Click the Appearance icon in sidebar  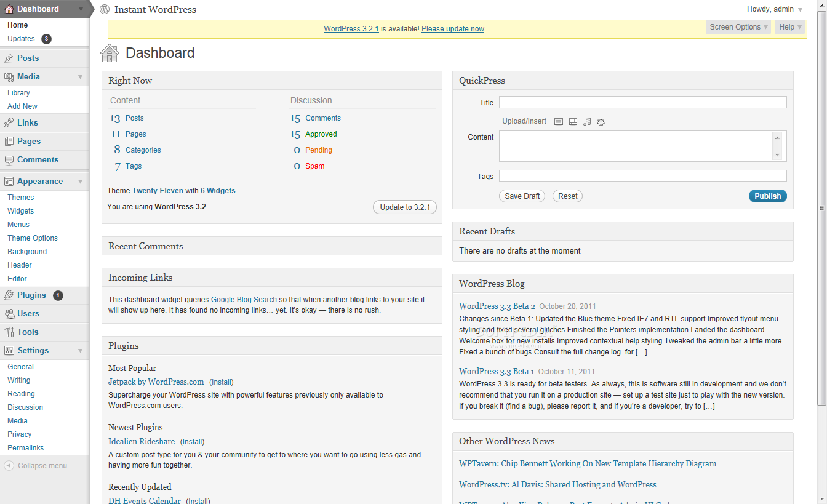click(x=9, y=181)
